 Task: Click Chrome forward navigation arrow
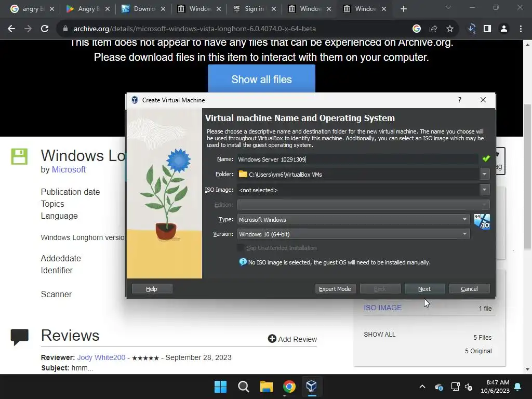[28, 29]
